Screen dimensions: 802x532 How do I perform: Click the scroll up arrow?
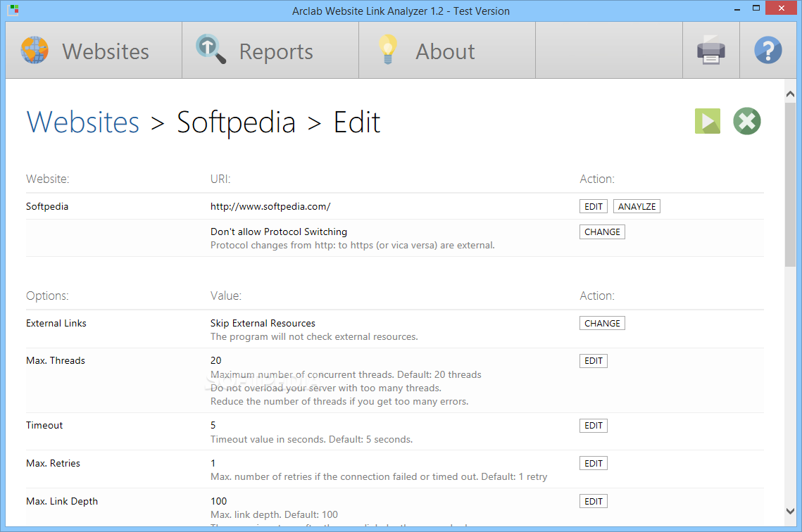pyautogui.click(x=790, y=94)
